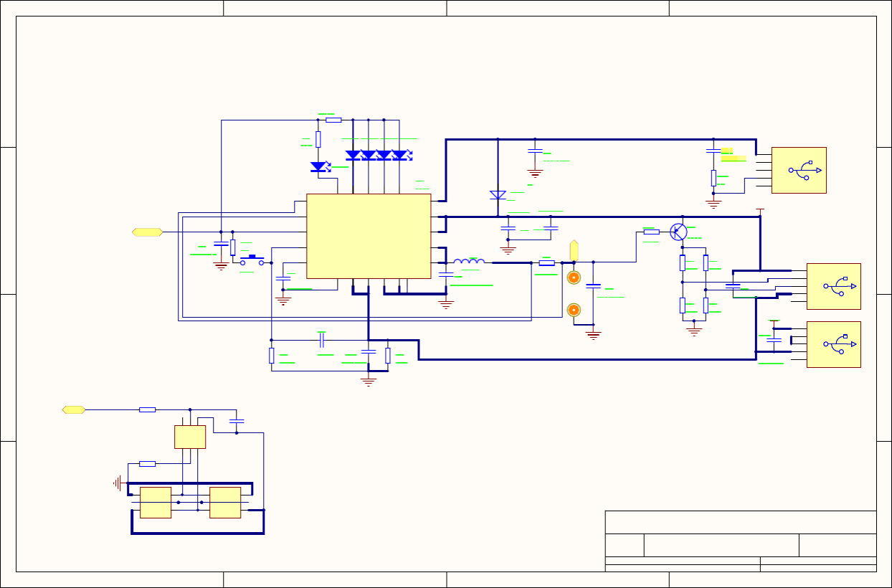Screen dimensions: 892x588
Task: Select the transistor symbol
Action: tap(678, 232)
